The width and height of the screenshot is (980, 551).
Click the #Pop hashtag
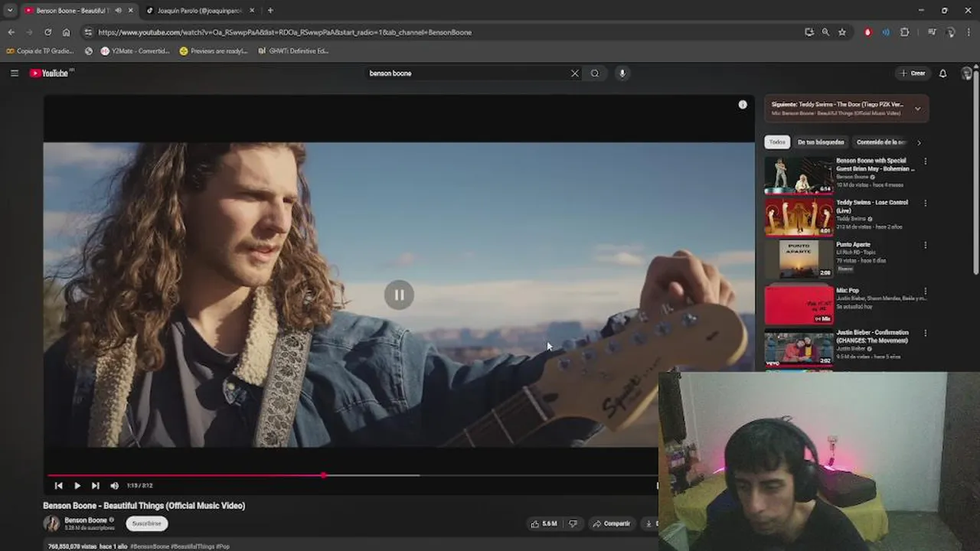(223, 546)
